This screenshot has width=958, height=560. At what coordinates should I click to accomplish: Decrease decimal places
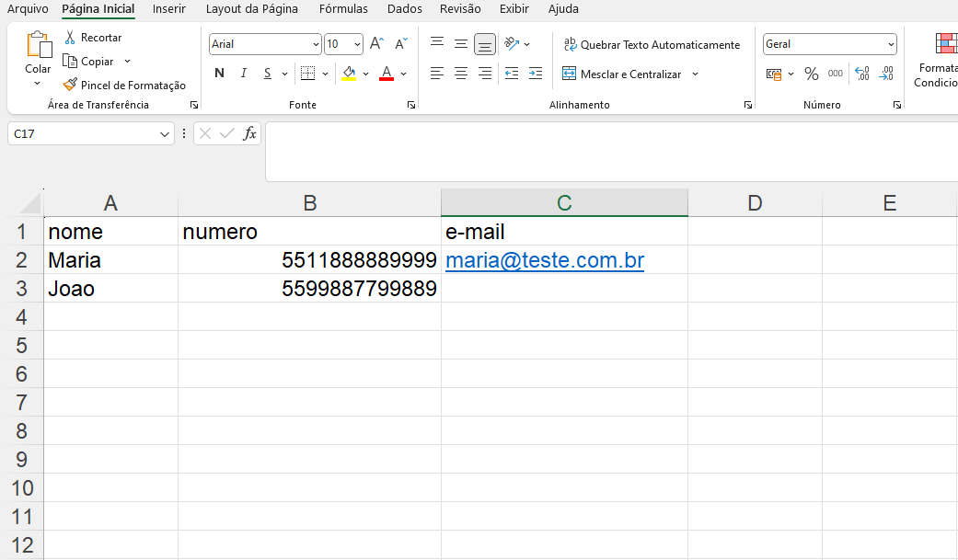[x=886, y=74]
